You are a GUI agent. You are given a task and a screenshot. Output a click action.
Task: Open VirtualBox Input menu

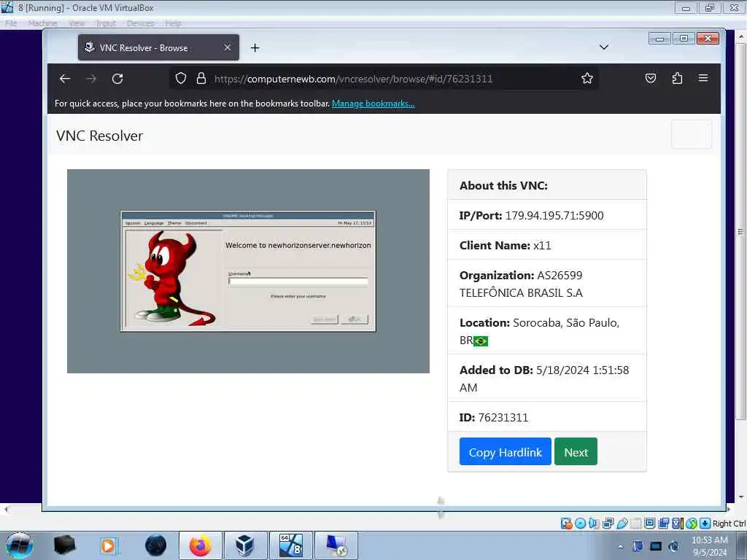click(105, 23)
